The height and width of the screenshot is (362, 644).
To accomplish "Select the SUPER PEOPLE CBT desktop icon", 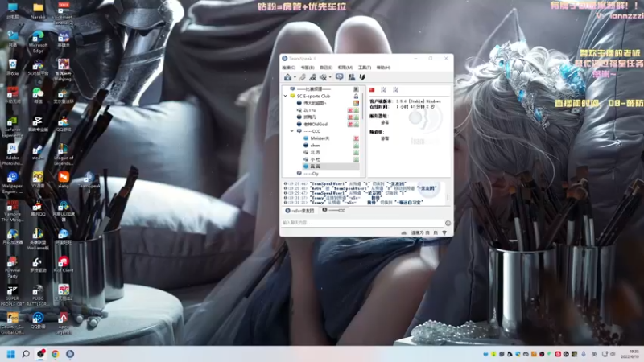I will [12, 295].
